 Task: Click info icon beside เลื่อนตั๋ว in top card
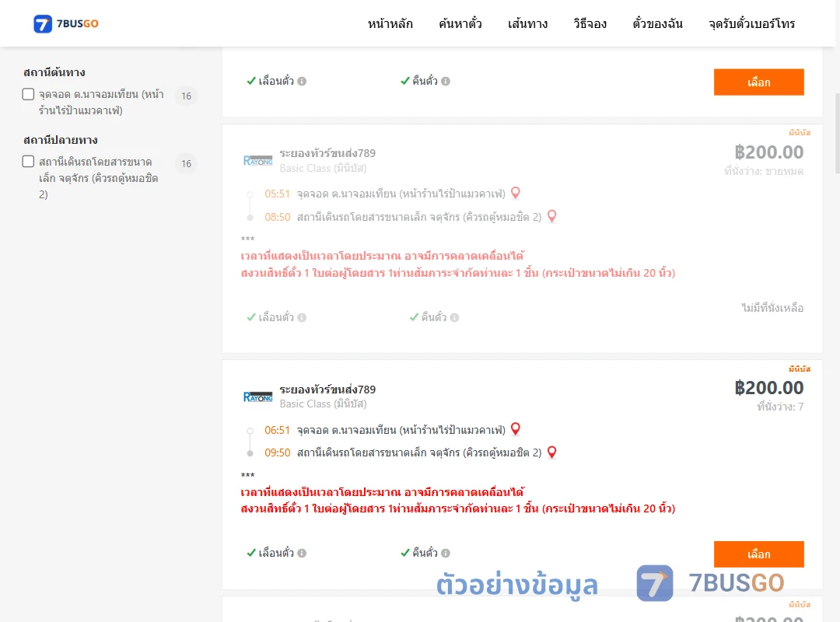click(302, 82)
